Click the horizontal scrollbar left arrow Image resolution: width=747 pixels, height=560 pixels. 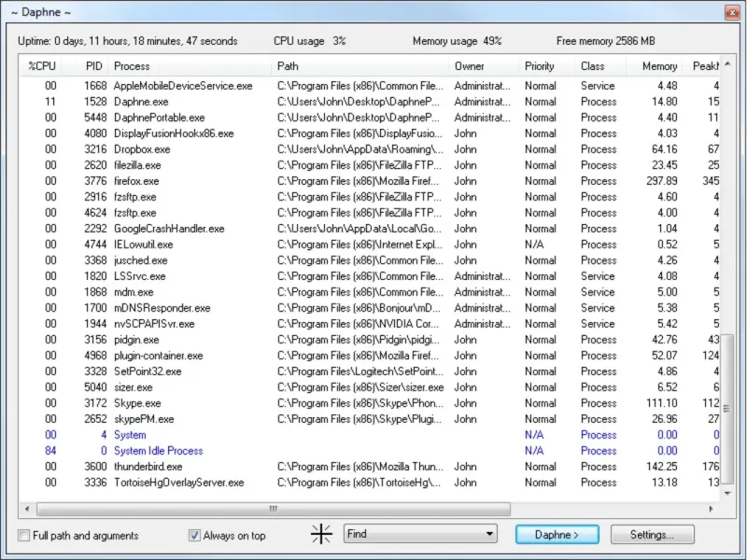(x=27, y=509)
